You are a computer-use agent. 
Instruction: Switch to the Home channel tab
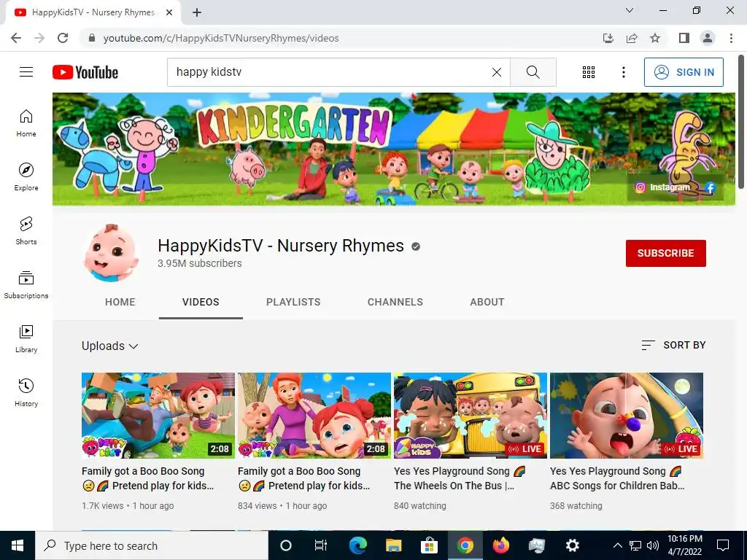tap(120, 302)
